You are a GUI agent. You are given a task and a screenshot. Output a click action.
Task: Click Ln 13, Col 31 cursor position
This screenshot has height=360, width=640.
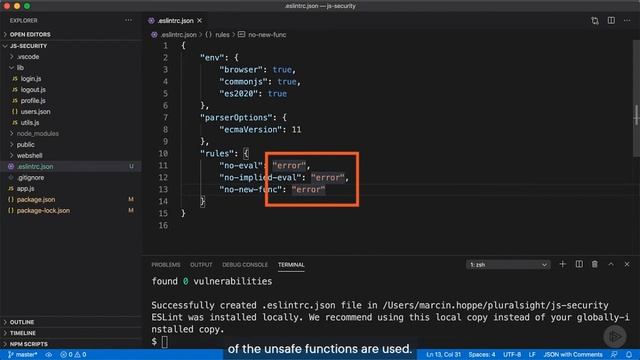pos(443,355)
